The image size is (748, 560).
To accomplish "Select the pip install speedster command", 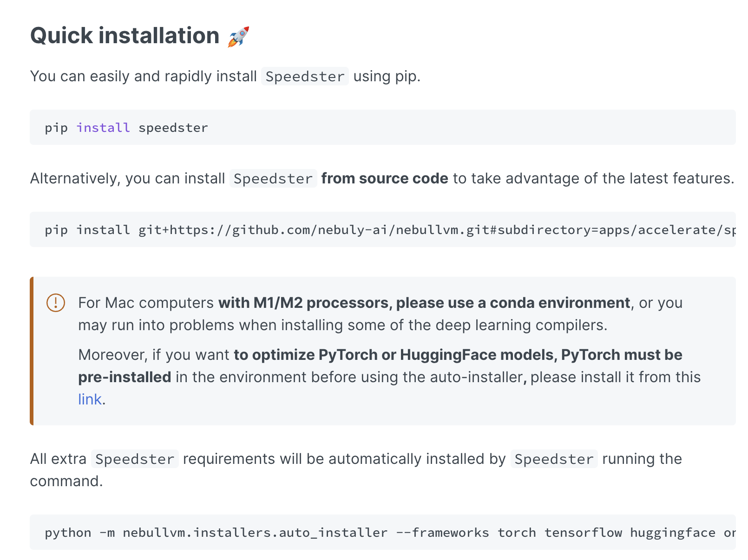I will coord(126,127).
